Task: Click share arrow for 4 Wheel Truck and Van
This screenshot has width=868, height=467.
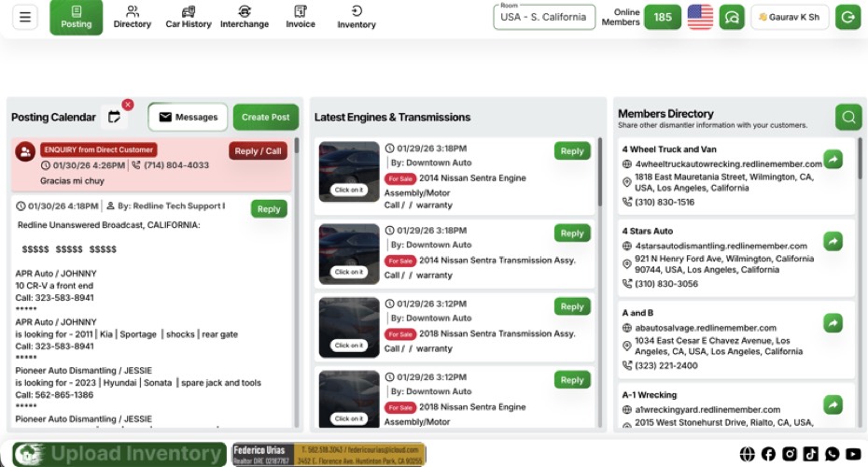Action: (x=833, y=160)
